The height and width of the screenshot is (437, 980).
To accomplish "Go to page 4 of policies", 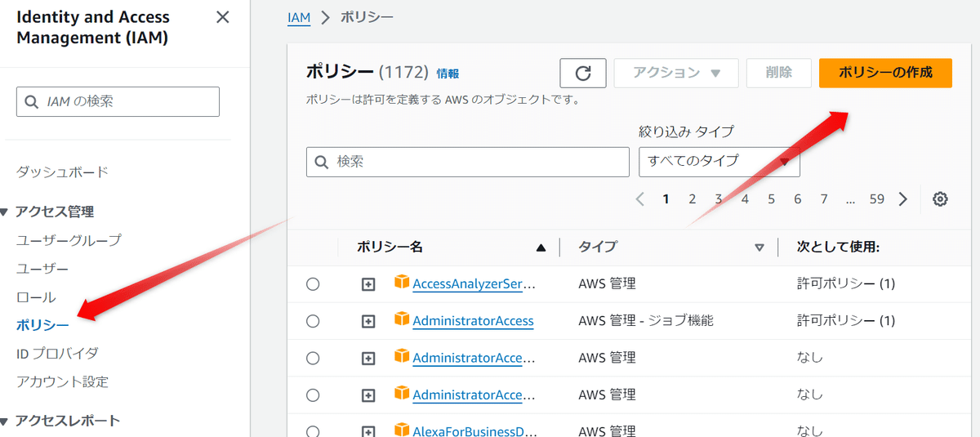I will (x=745, y=198).
